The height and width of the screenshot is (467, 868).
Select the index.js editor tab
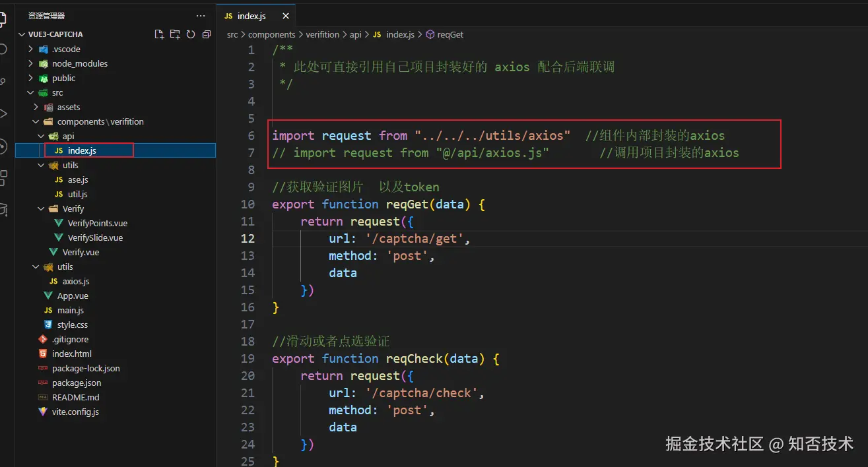point(255,16)
